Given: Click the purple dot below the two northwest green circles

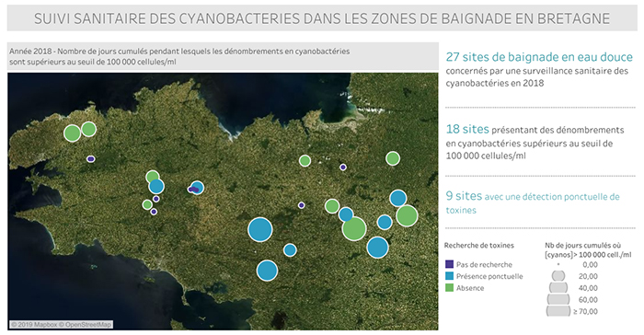Looking at the screenshot, I should 91,158.
